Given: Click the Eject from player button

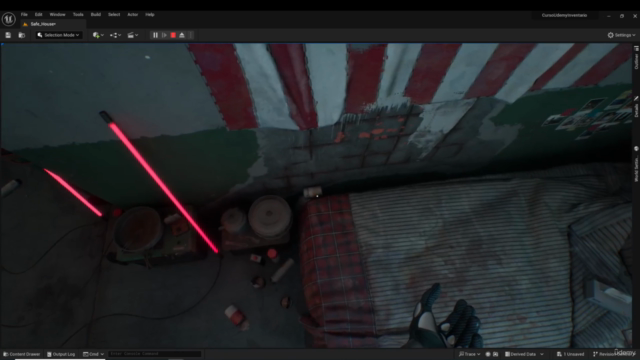Looking at the screenshot, I should [182, 36].
